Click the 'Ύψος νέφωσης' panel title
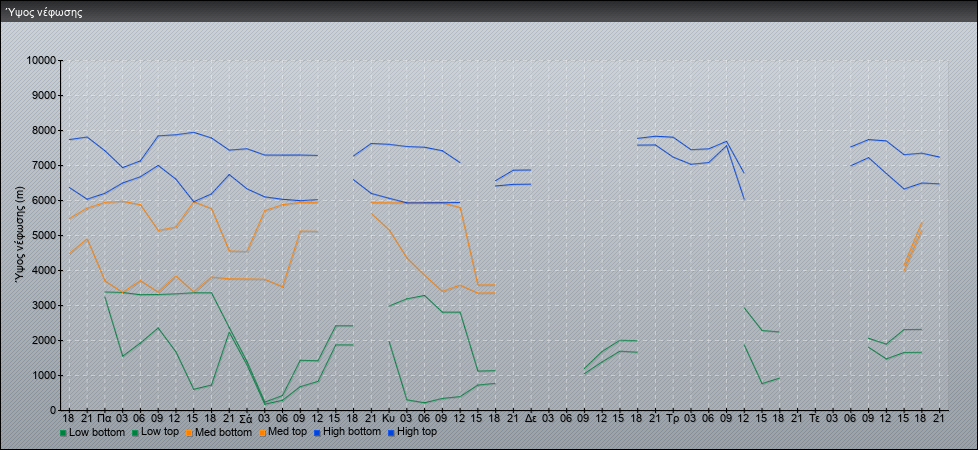Screen dimensions: 978x450 [x=44, y=12]
